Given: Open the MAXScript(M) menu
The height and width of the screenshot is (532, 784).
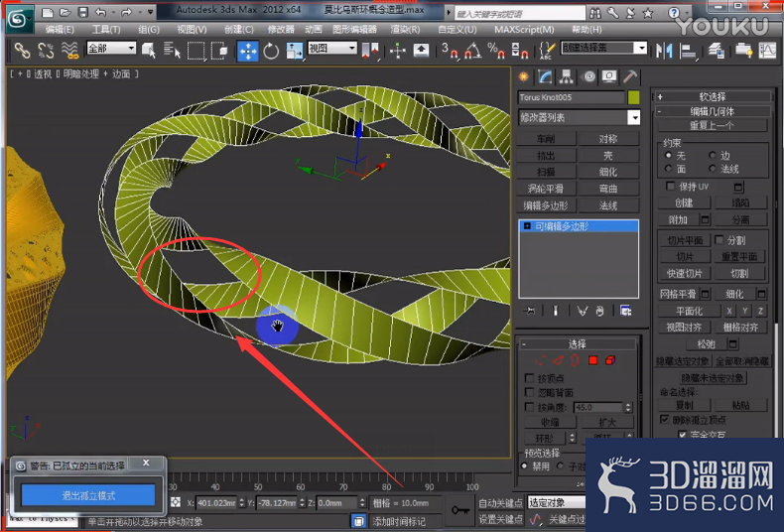Looking at the screenshot, I should point(524,30).
